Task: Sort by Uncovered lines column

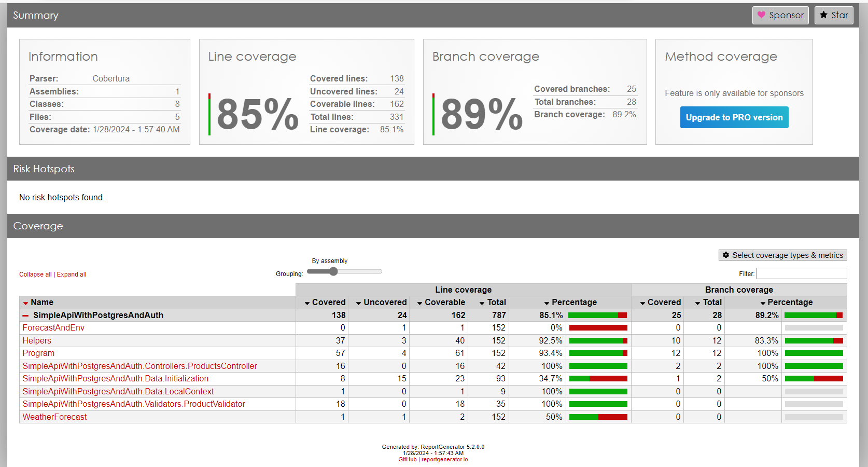Action: [x=384, y=303]
